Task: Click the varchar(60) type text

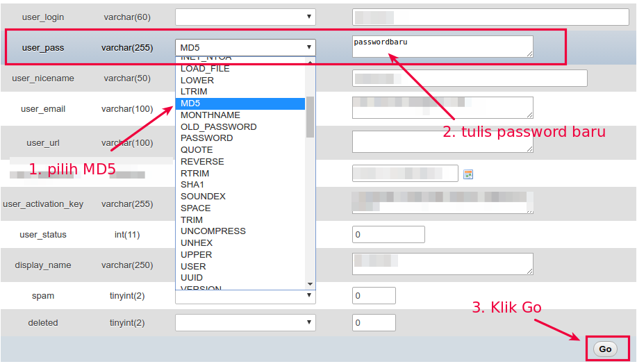Action: [127, 17]
